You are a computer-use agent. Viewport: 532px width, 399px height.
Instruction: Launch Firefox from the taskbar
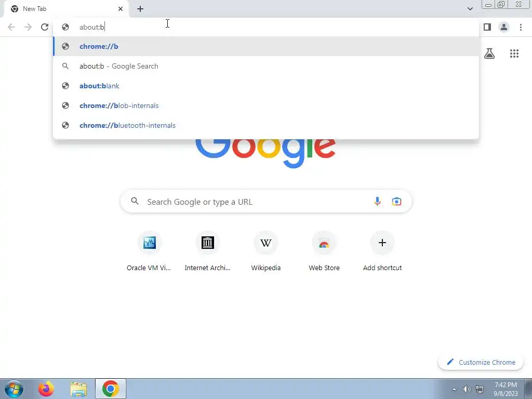coord(46,389)
